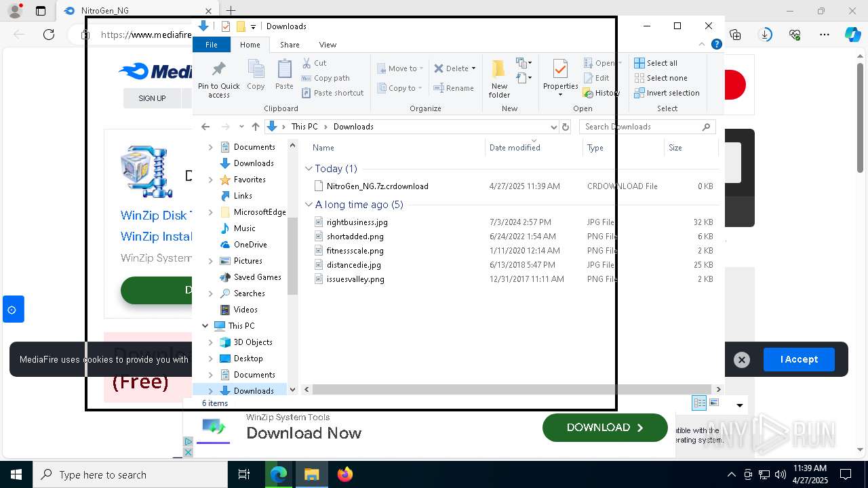
Task: Select shortadded.png file
Action: tap(355, 237)
